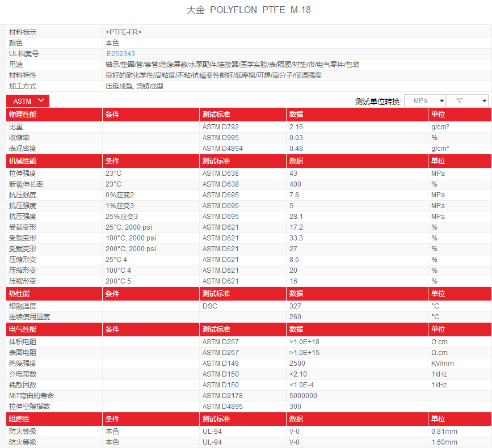Open the MPa unit conversion dropdown
Screen dimensions: 492x448
[425, 101]
